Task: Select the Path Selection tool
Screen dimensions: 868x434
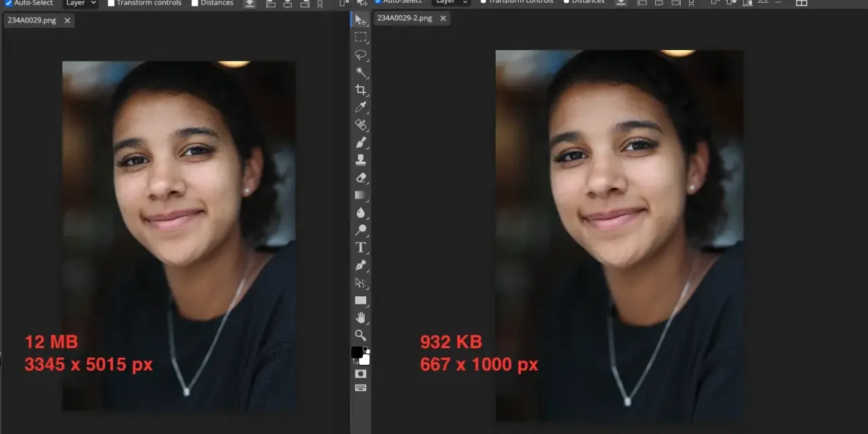Action: click(361, 283)
